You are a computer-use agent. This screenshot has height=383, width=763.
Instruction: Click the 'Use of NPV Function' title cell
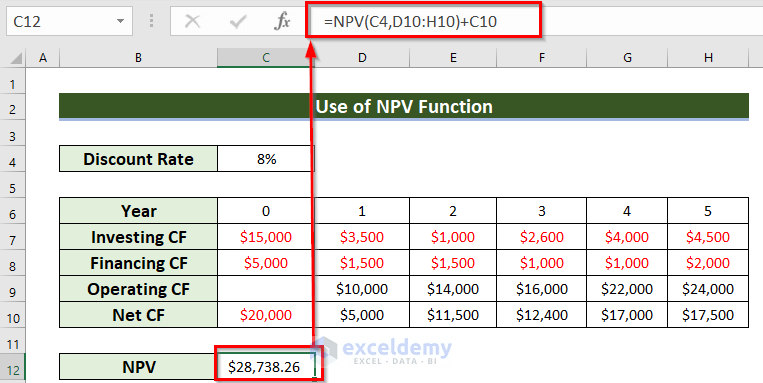point(404,106)
